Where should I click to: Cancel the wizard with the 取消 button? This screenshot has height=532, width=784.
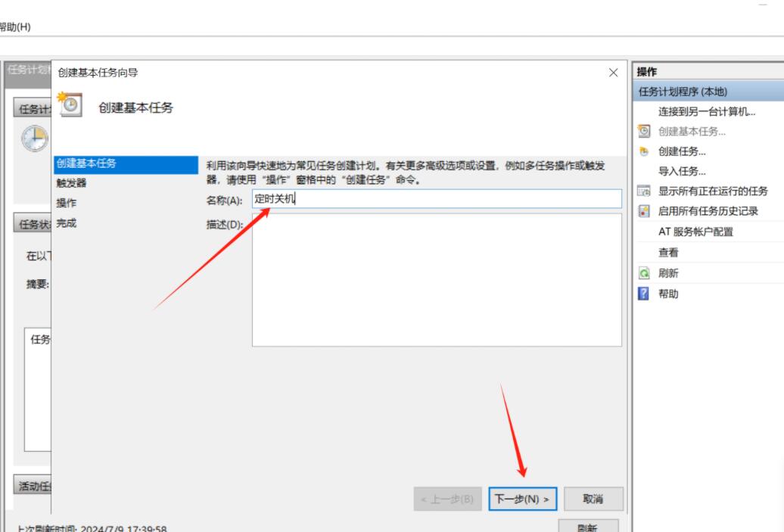click(593, 499)
